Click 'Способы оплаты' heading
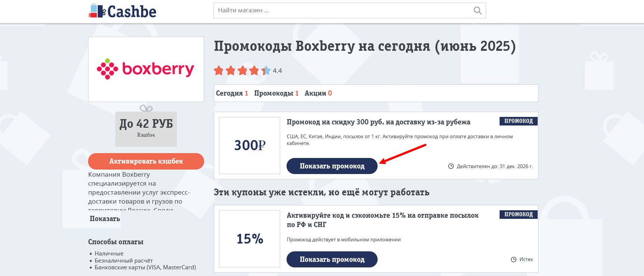This screenshot has height=276, width=644. click(116, 242)
